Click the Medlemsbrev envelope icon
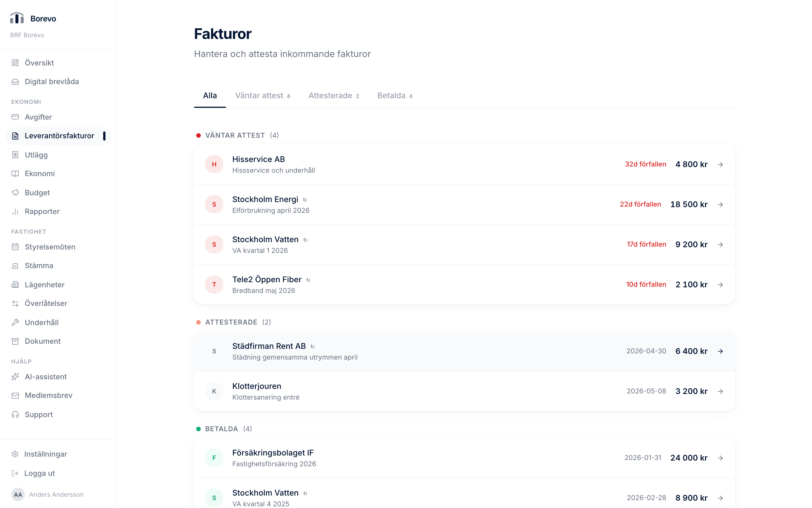 [x=15, y=395]
